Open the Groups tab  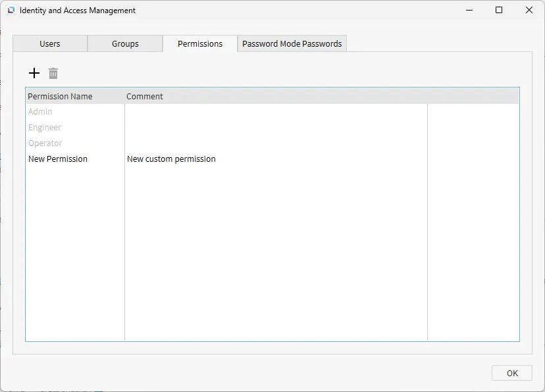(x=125, y=44)
